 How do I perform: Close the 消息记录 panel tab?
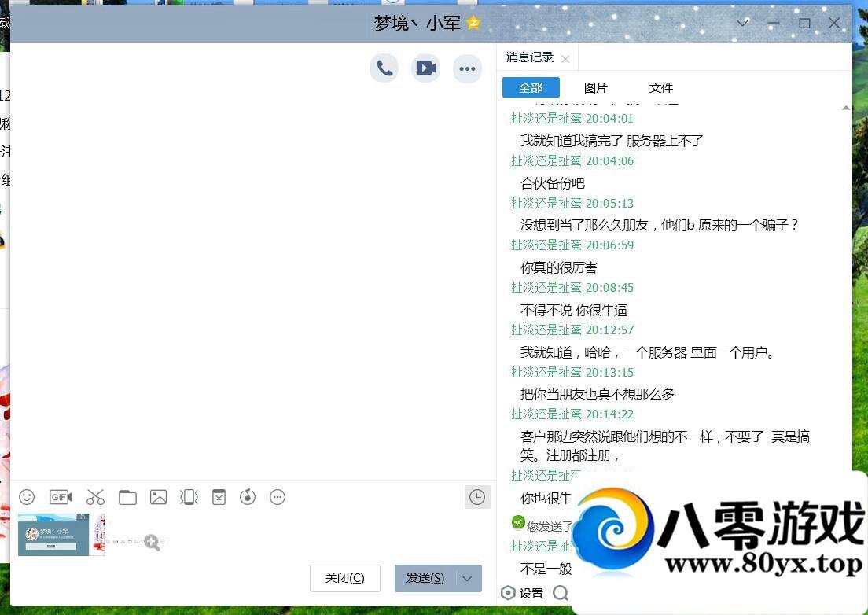pos(565,59)
